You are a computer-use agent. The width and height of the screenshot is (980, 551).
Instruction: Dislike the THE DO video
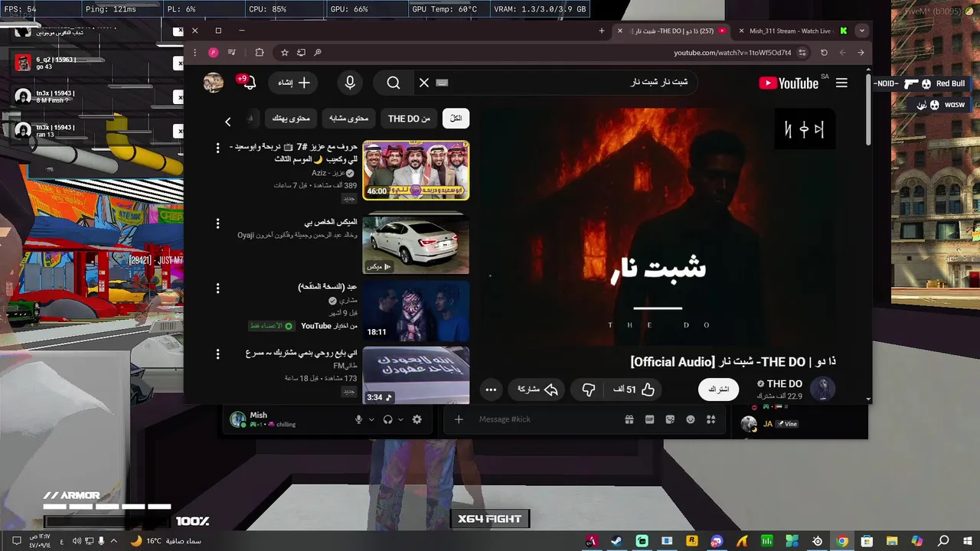click(588, 390)
